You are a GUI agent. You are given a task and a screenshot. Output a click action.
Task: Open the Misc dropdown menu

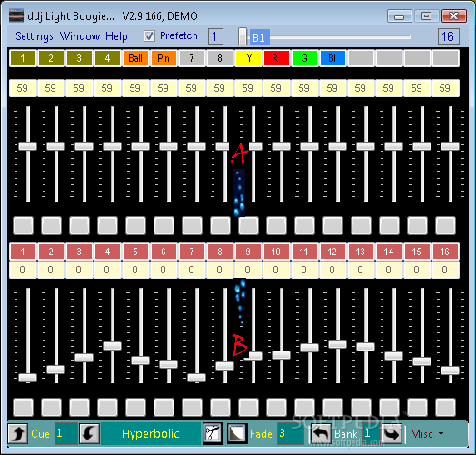pyautogui.click(x=427, y=434)
